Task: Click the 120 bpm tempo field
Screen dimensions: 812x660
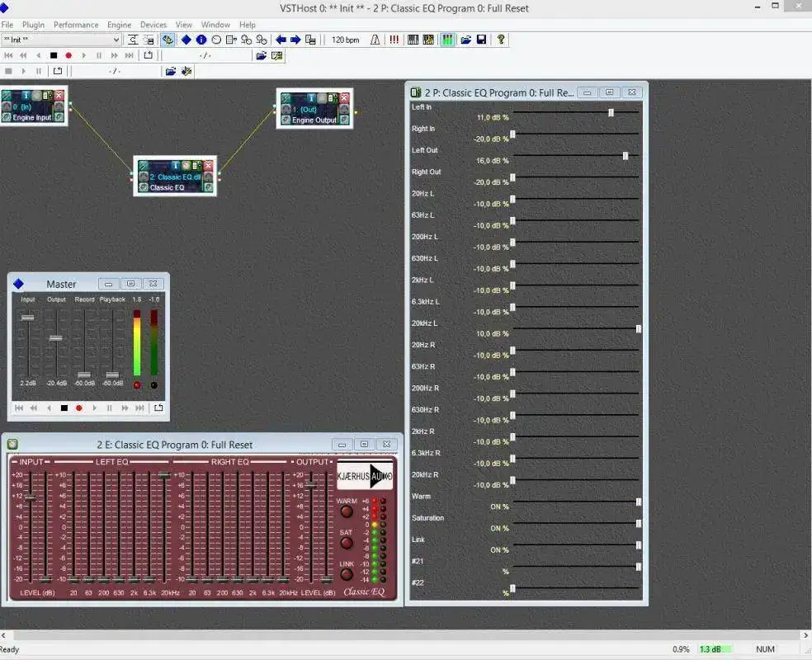Action: point(345,40)
